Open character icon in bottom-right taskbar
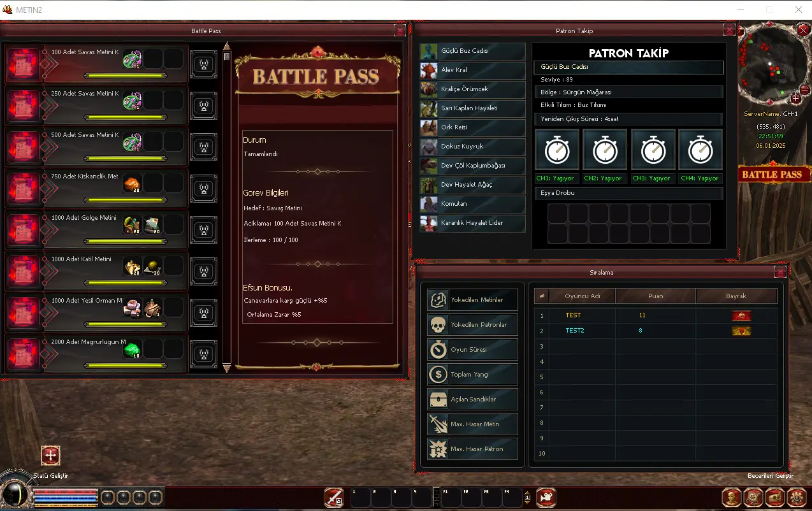The width and height of the screenshot is (812, 511). point(732,497)
